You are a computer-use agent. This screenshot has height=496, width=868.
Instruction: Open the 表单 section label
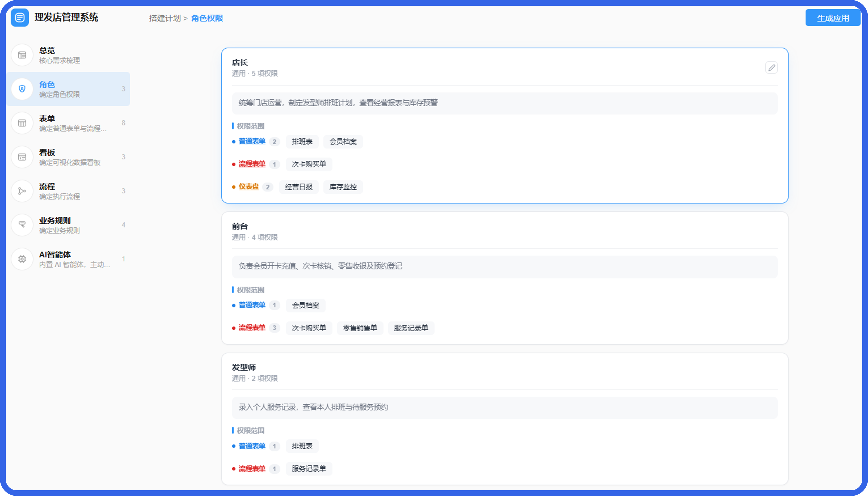pos(47,118)
